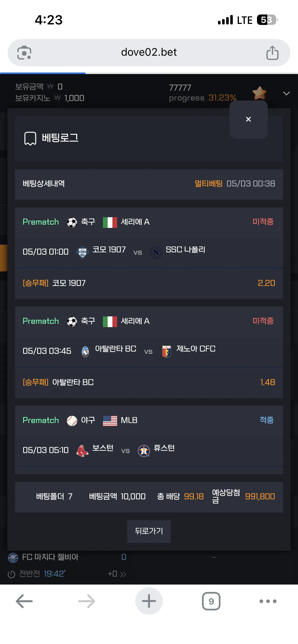Click the 뒤로가기 button
Image resolution: width=298 pixels, height=644 pixels.
point(149,531)
